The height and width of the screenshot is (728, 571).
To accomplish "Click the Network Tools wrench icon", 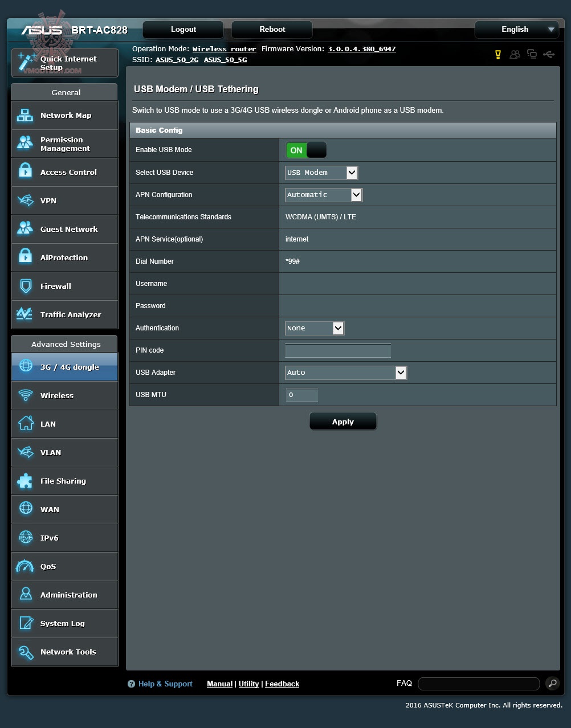I will [x=26, y=652].
